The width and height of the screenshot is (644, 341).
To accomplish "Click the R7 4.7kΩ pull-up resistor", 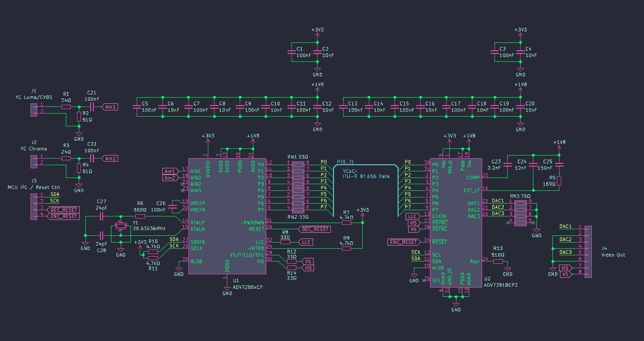I will [346, 223].
